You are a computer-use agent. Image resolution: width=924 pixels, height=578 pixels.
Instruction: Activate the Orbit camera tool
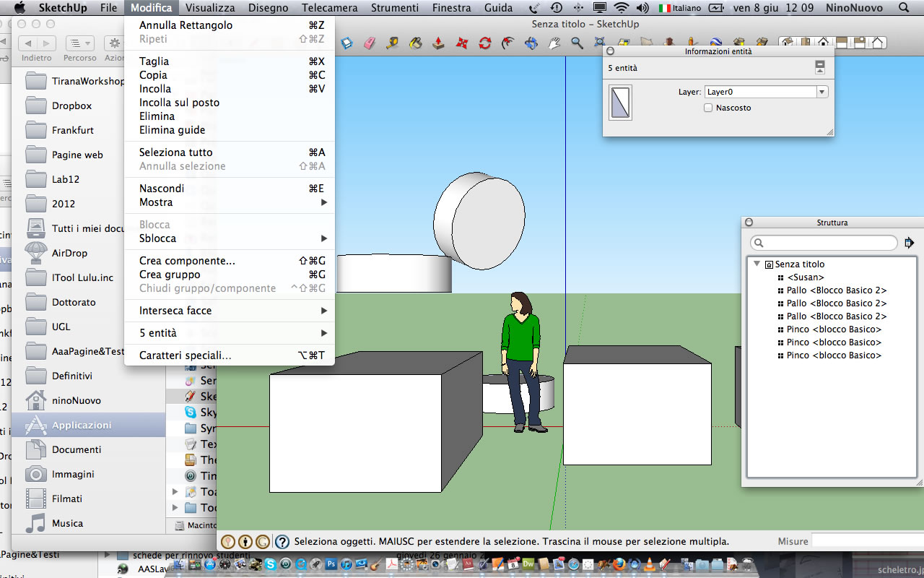531,43
